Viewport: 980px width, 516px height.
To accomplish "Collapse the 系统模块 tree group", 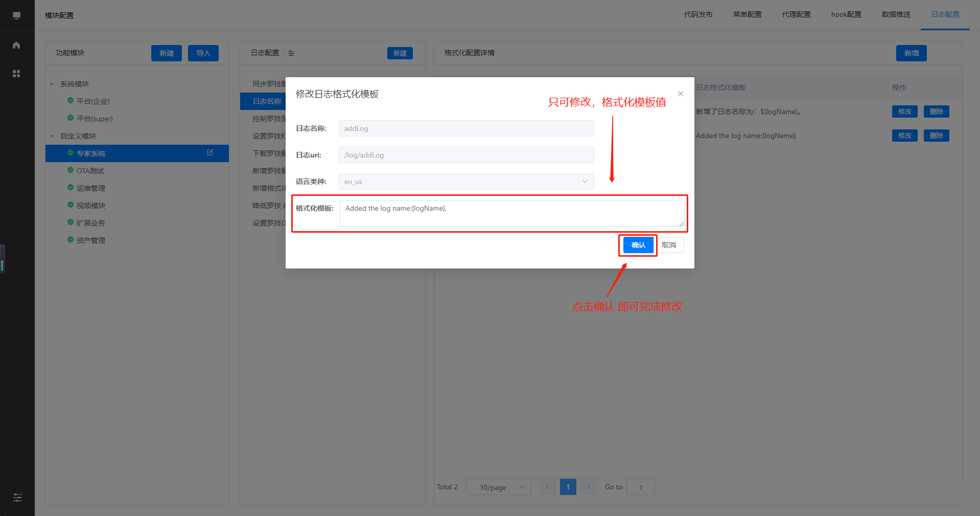I will 52,84.
